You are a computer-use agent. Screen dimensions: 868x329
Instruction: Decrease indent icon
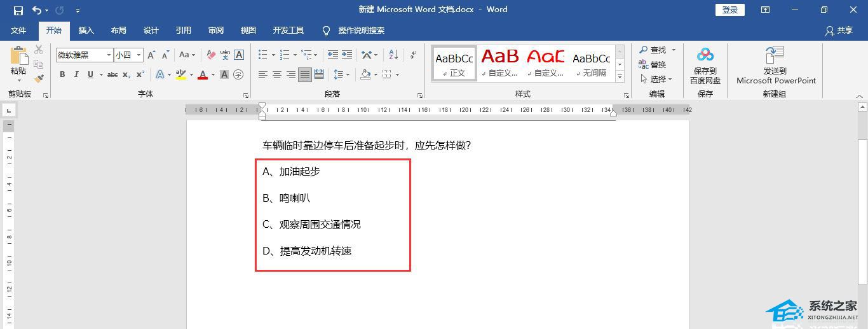tap(332, 55)
